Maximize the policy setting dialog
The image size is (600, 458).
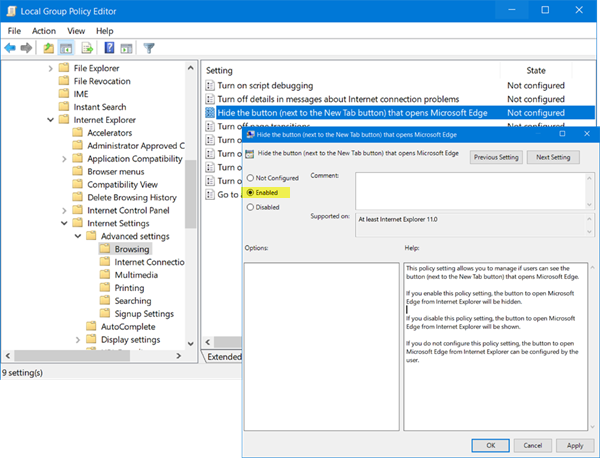click(x=562, y=134)
